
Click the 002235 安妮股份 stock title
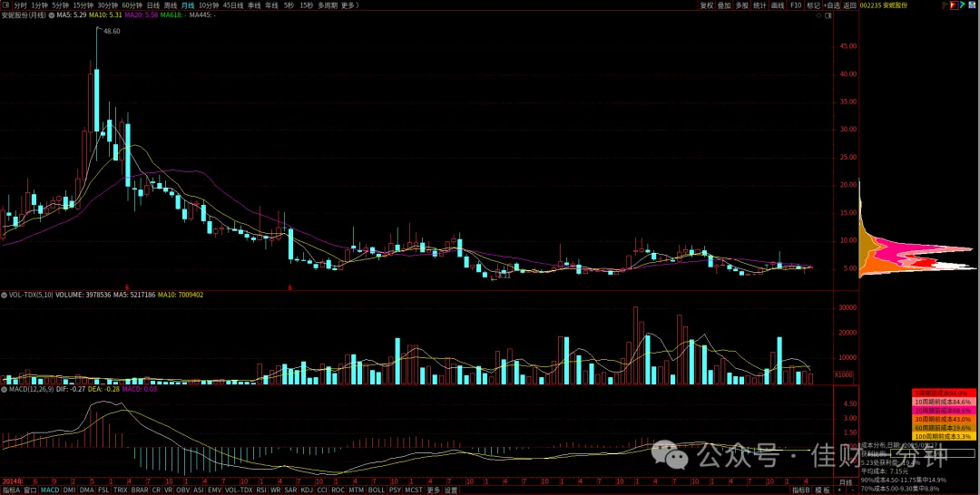click(x=884, y=5)
